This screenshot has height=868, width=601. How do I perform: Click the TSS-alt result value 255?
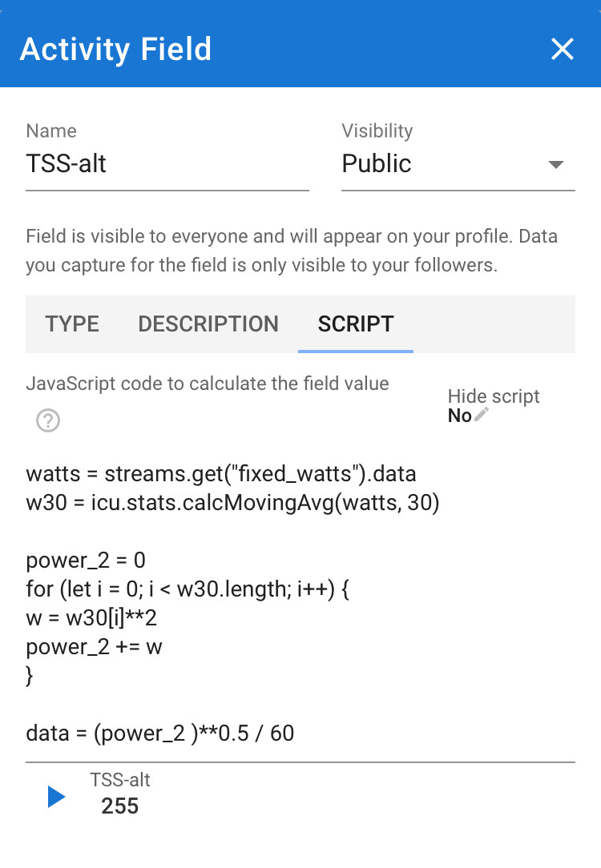(x=119, y=806)
